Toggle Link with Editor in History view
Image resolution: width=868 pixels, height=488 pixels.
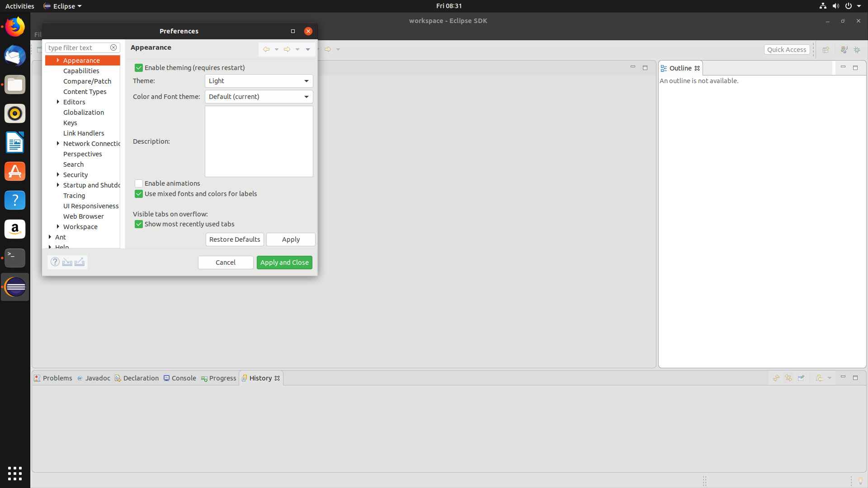tap(788, 378)
